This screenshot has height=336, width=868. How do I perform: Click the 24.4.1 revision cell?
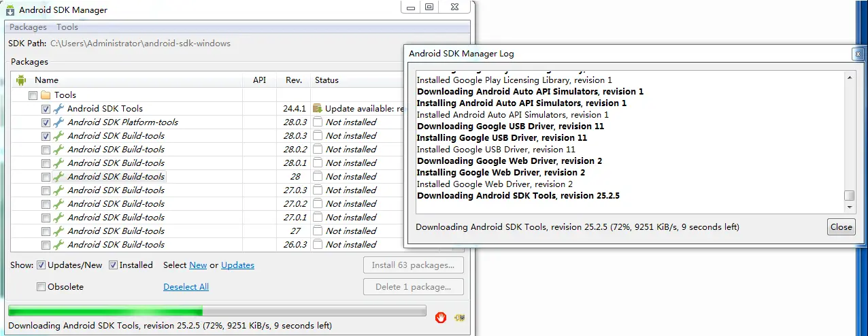pyautogui.click(x=294, y=109)
